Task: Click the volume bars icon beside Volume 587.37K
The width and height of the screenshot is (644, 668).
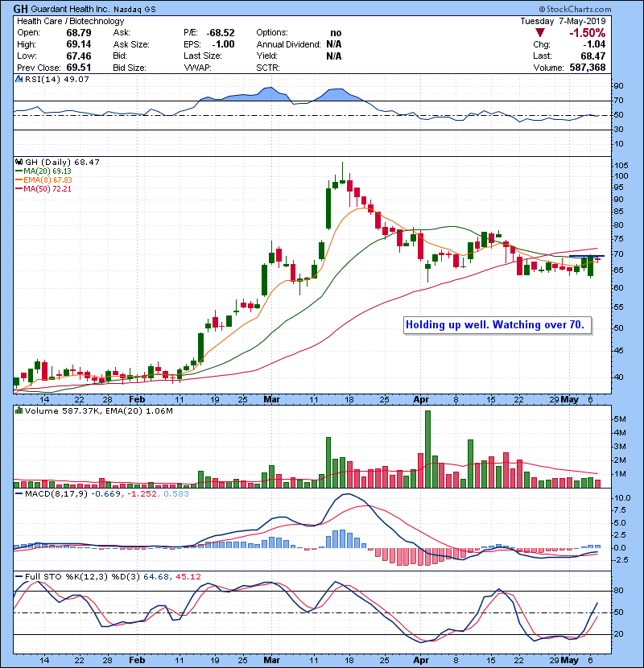Action: (x=19, y=410)
